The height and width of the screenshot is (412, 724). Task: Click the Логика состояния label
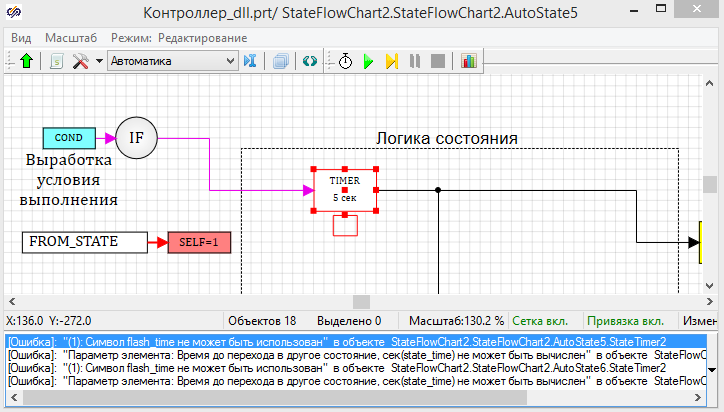(446, 138)
